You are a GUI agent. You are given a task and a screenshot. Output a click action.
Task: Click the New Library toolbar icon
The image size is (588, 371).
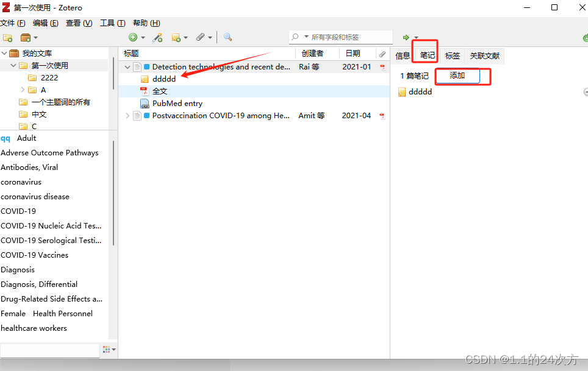(x=26, y=37)
